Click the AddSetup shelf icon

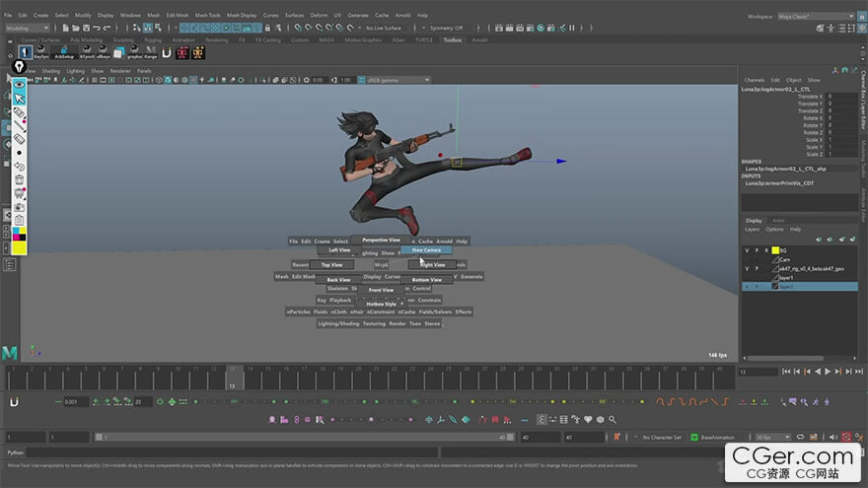(64, 52)
